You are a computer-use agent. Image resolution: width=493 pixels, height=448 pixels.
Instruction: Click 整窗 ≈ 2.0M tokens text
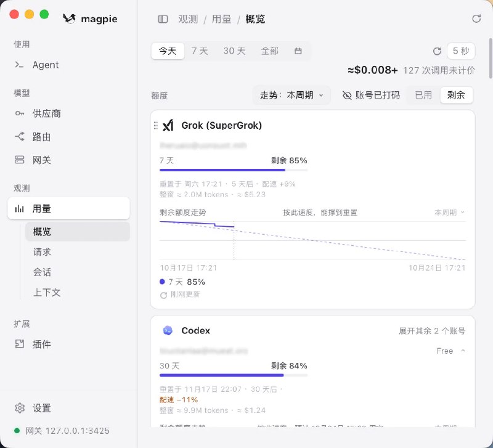click(x=194, y=195)
